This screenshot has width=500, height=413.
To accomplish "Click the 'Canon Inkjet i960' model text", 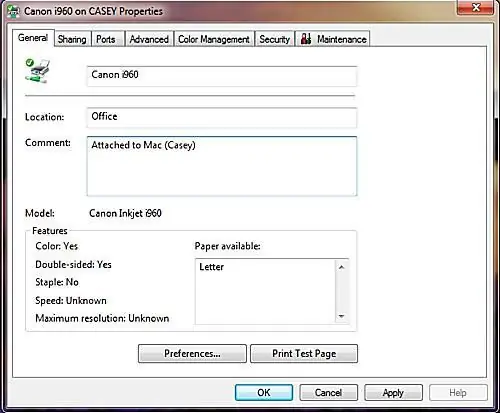I will click(125, 213).
